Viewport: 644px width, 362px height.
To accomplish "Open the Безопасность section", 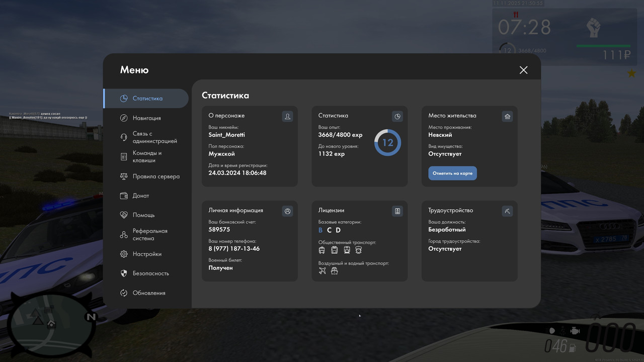I will point(146,274).
